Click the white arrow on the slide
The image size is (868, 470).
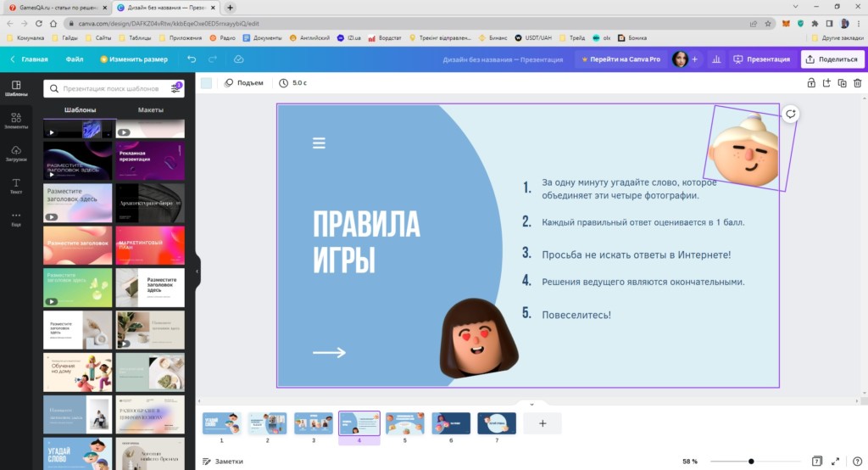pos(330,353)
